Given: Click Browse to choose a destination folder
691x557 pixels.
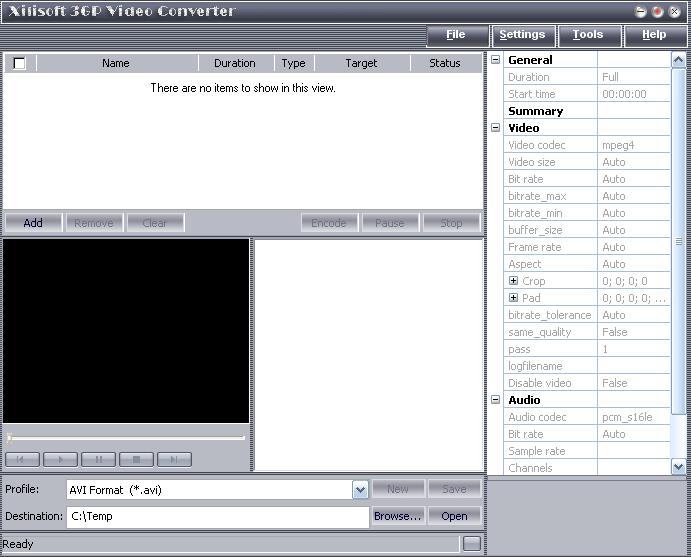Looking at the screenshot, I should (x=397, y=516).
